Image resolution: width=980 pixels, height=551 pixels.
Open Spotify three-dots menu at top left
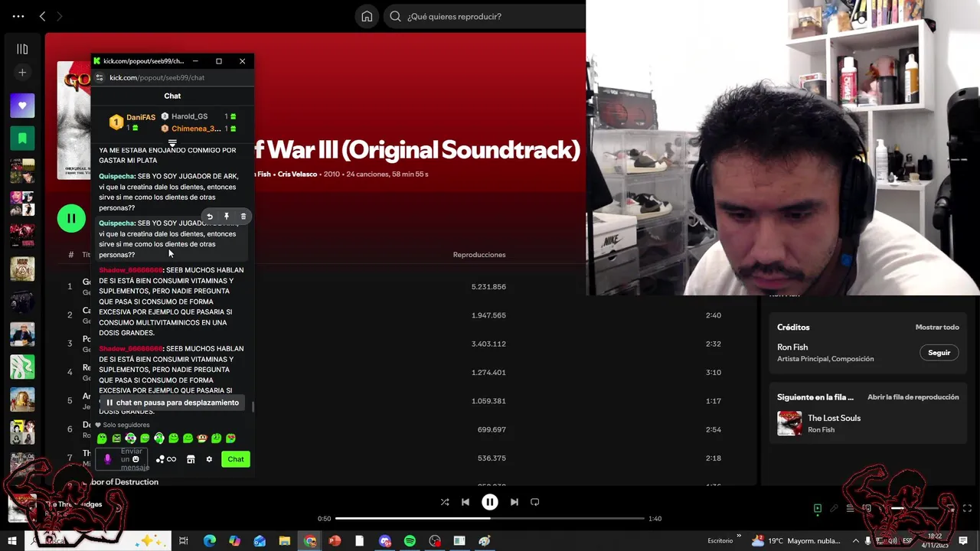click(18, 16)
